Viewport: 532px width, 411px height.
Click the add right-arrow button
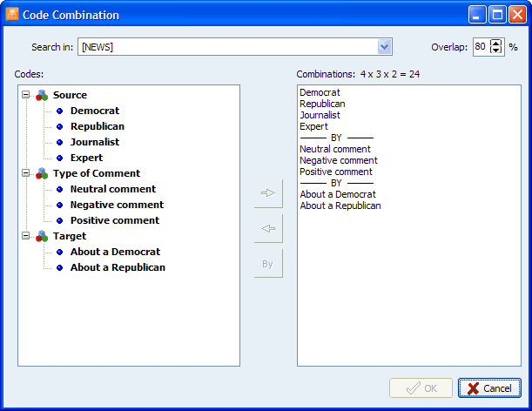268,193
